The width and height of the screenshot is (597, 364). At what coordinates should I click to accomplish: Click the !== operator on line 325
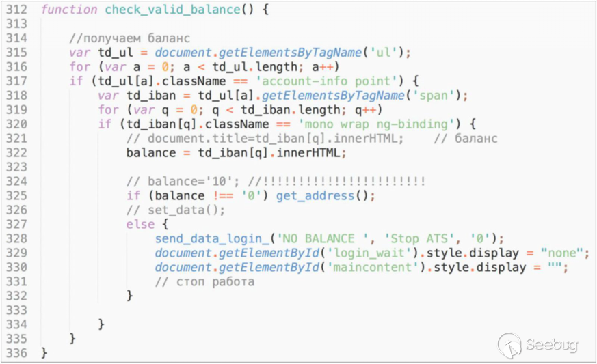223,195
